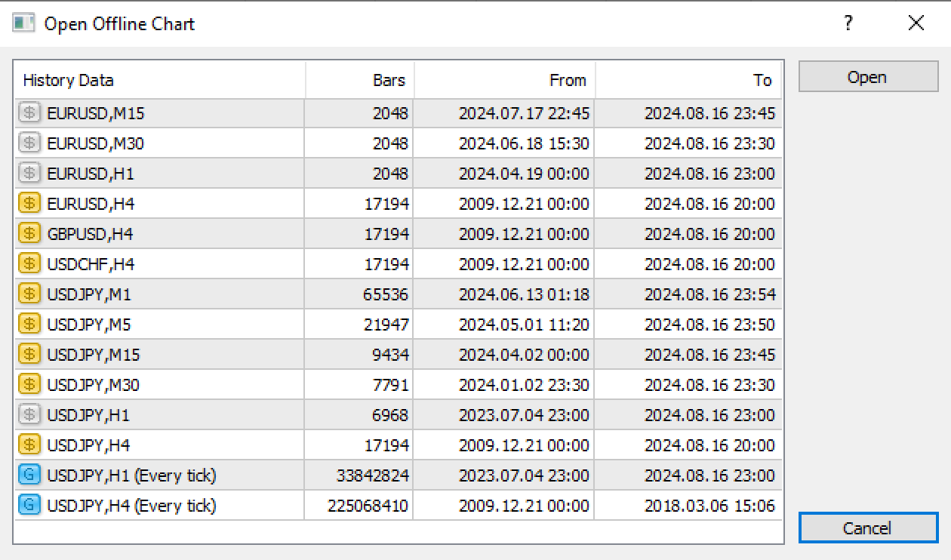
Task: Click the grey icon beside EURUSD,M15
Action: coord(29,113)
